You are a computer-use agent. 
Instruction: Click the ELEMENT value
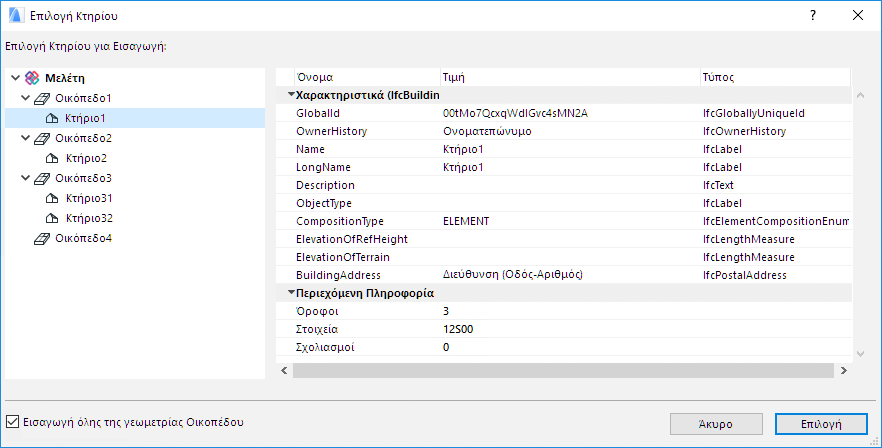[466, 221]
